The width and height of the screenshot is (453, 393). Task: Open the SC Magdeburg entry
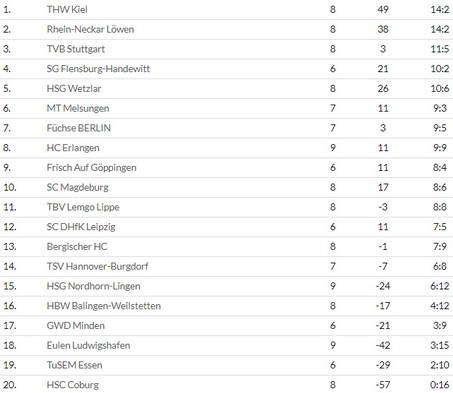pos(78,187)
